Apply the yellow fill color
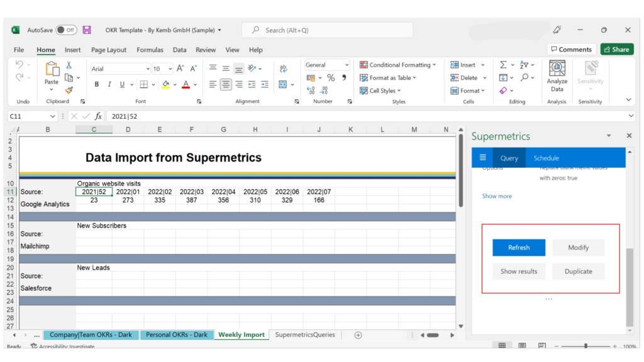 165,85
